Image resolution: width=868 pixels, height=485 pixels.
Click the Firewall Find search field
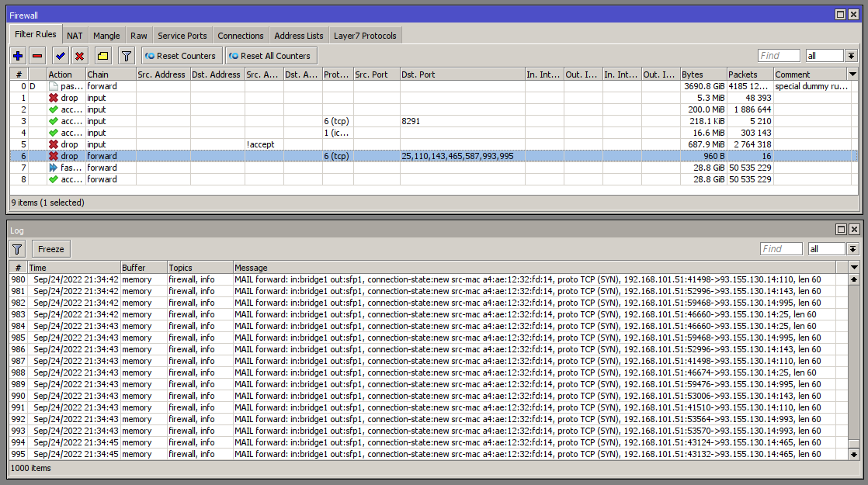779,56
